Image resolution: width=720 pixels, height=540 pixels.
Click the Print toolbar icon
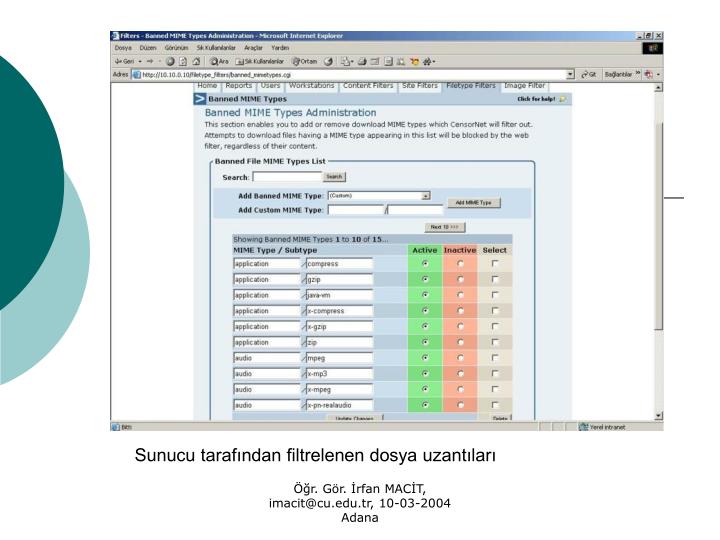pos(362,62)
